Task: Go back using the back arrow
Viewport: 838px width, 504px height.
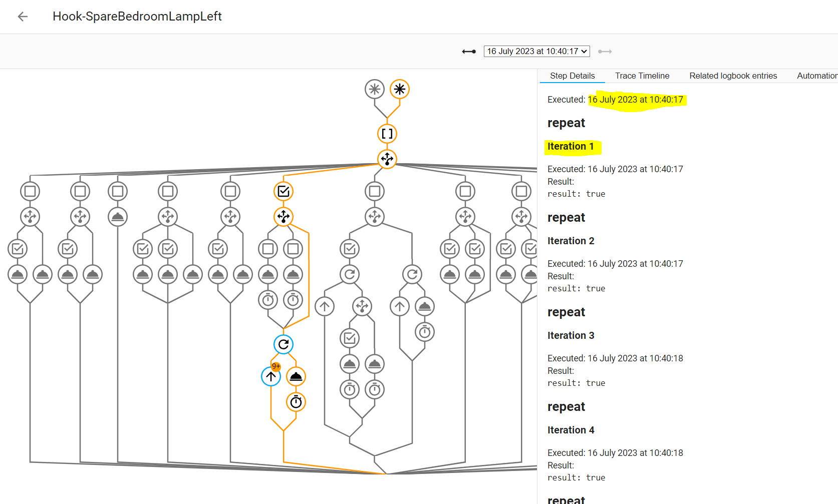Action: coord(22,17)
